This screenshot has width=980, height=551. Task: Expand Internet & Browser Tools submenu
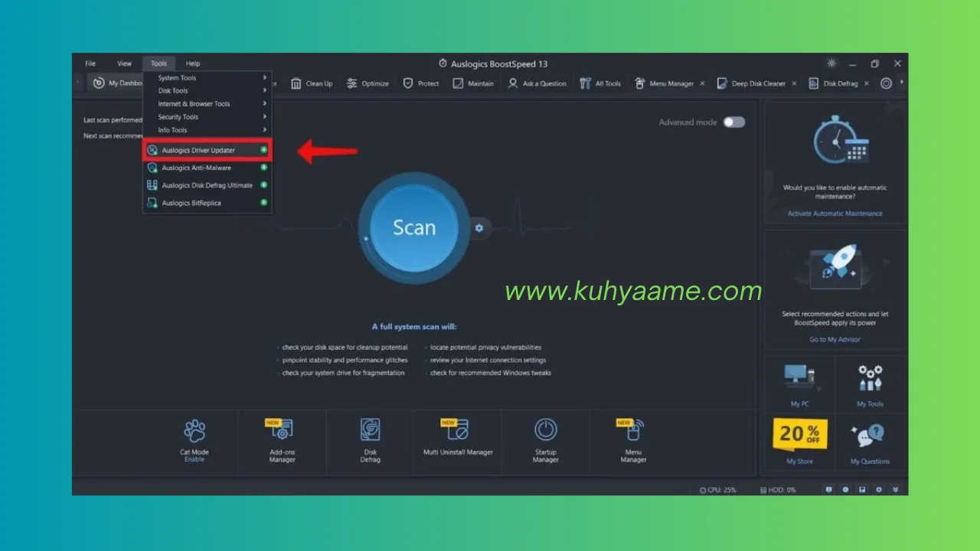pyautogui.click(x=207, y=104)
